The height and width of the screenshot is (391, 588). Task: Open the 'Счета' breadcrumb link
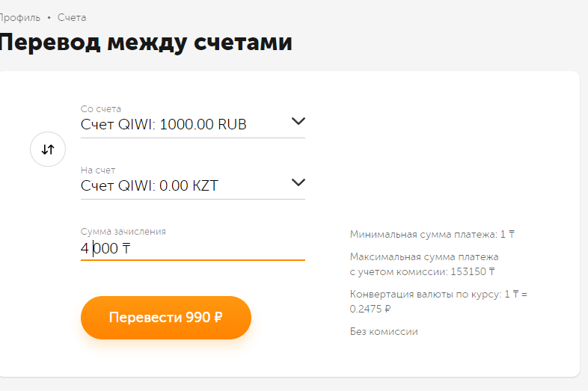(x=72, y=17)
